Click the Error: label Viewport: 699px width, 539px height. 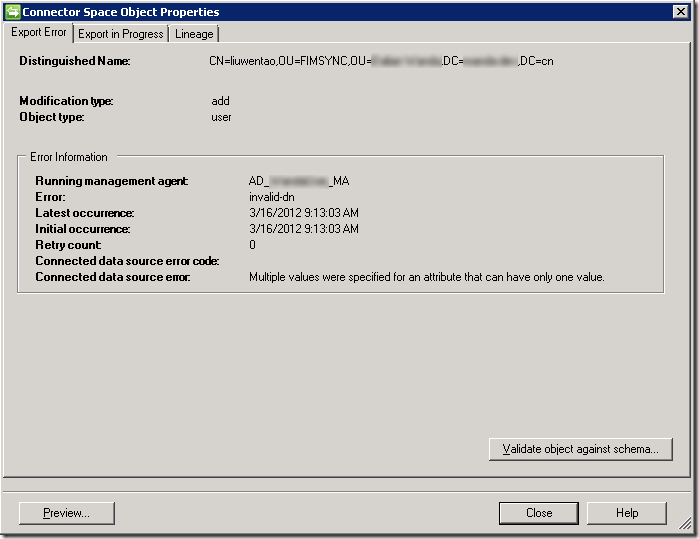tap(50, 197)
